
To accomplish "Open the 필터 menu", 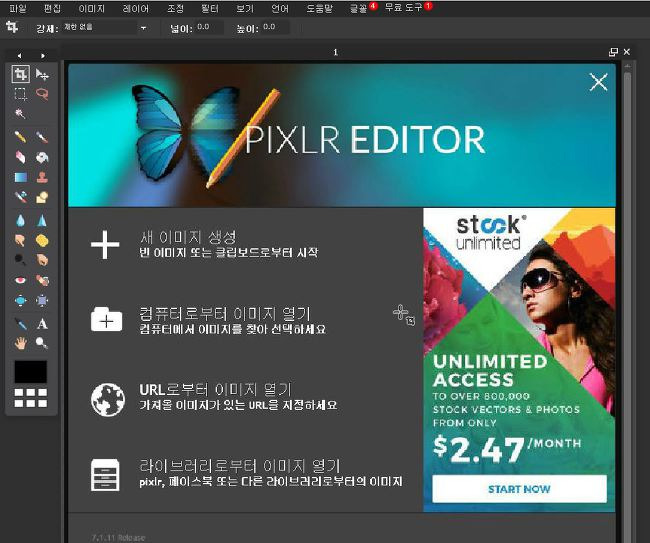I will tap(210, 8).
